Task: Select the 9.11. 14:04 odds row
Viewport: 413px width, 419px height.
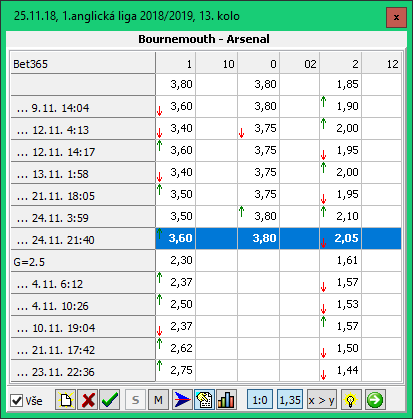Action: click(206, 107)
